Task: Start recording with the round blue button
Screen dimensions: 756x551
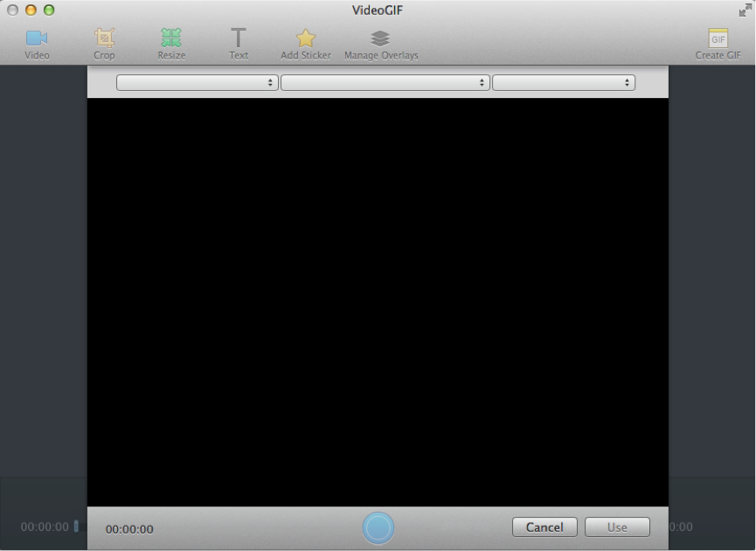Action: coord(378,527)
